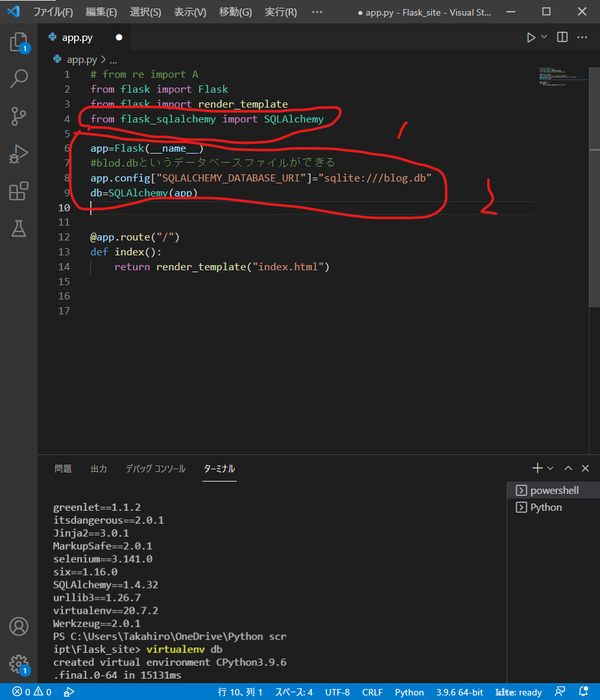Open the Search view
This screenshot has height=700, width=600.
tap(19, 78)
